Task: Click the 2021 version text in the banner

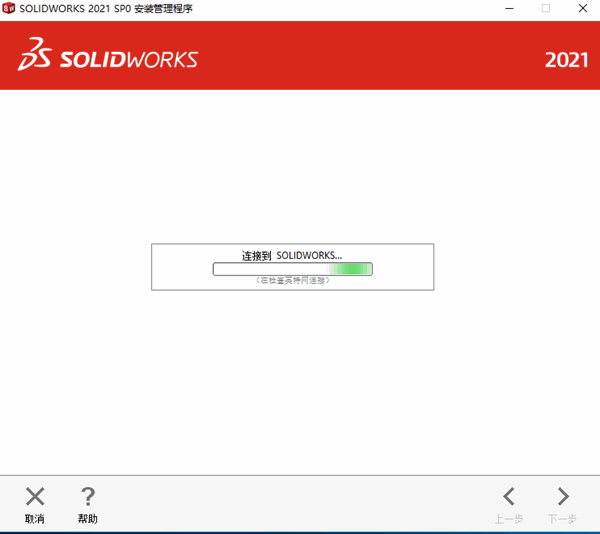Action: coord(566,59)
